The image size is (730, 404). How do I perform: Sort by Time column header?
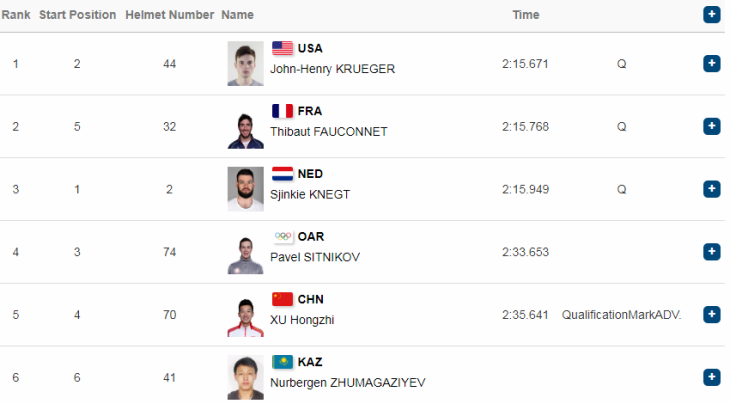(526, 15)
